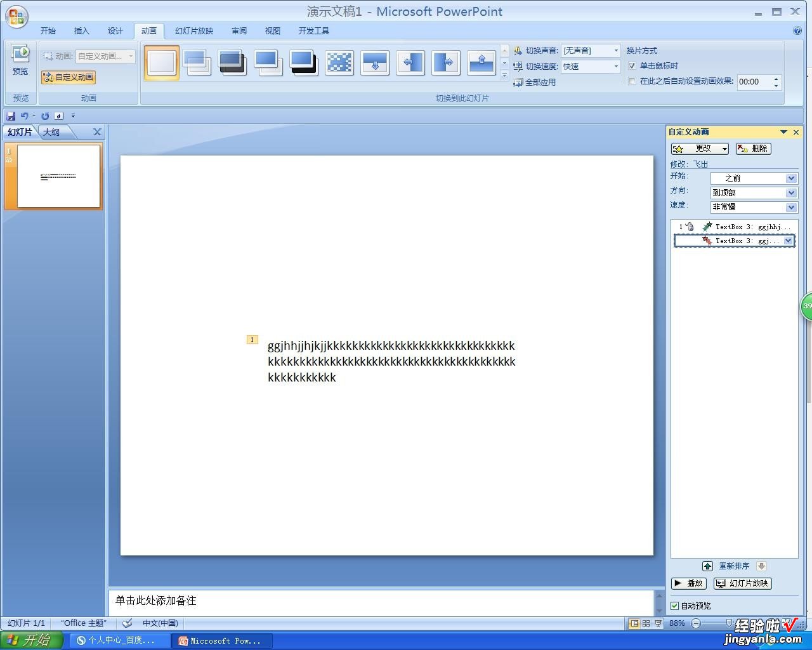Select slide 1 thumbnail in slides panel
812x650 pixels.
click(58, 176)
